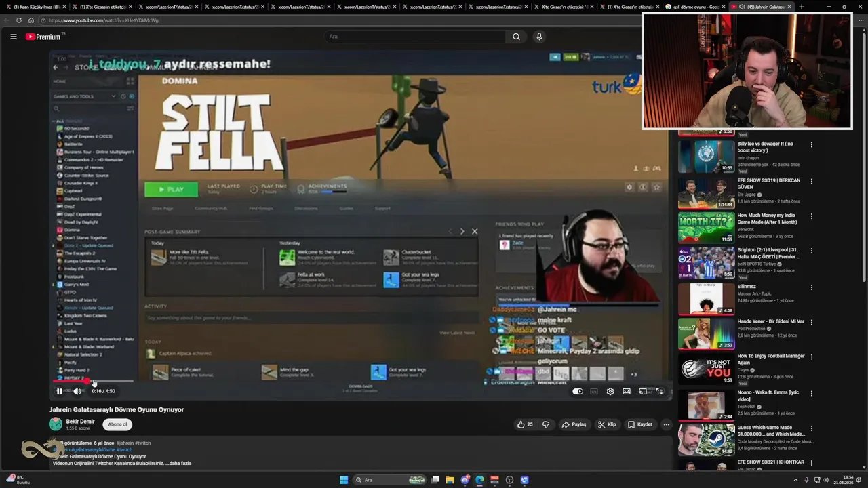Open 'Brighton (2-1) Liverpool' highlights thumbnail
The width and height of the screenshot is (868, 488).
(x=706, y=262)
